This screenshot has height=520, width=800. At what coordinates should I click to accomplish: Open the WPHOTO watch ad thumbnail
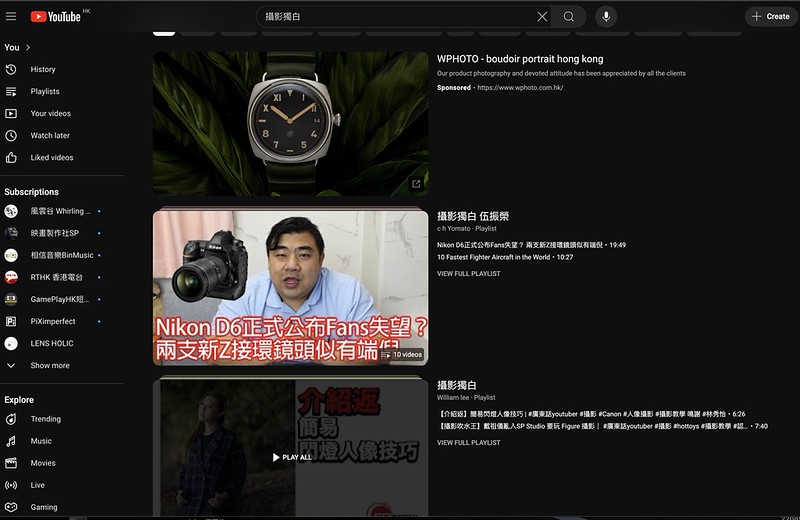click(x=290, y=123)
